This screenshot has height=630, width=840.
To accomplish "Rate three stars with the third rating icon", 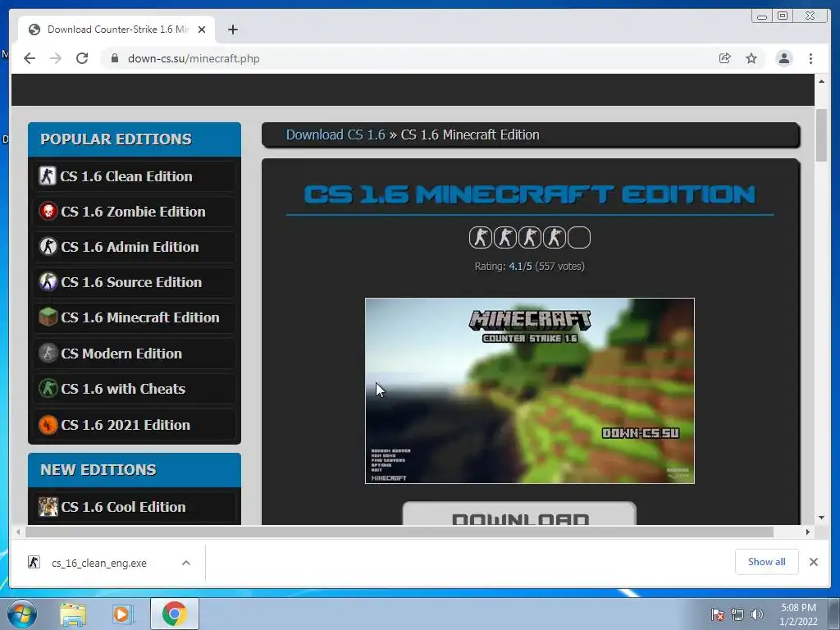I will coord(530,238).
